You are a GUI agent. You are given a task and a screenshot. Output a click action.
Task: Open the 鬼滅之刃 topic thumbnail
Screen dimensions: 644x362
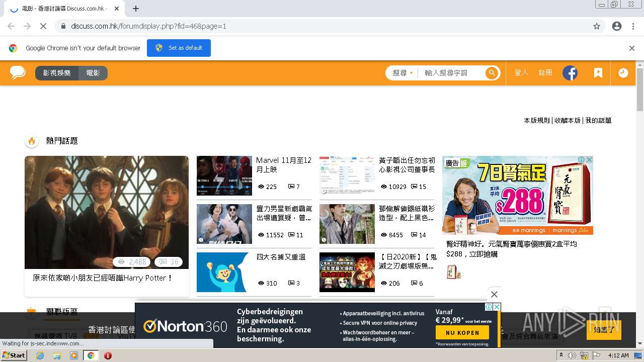tap(347, 272)
